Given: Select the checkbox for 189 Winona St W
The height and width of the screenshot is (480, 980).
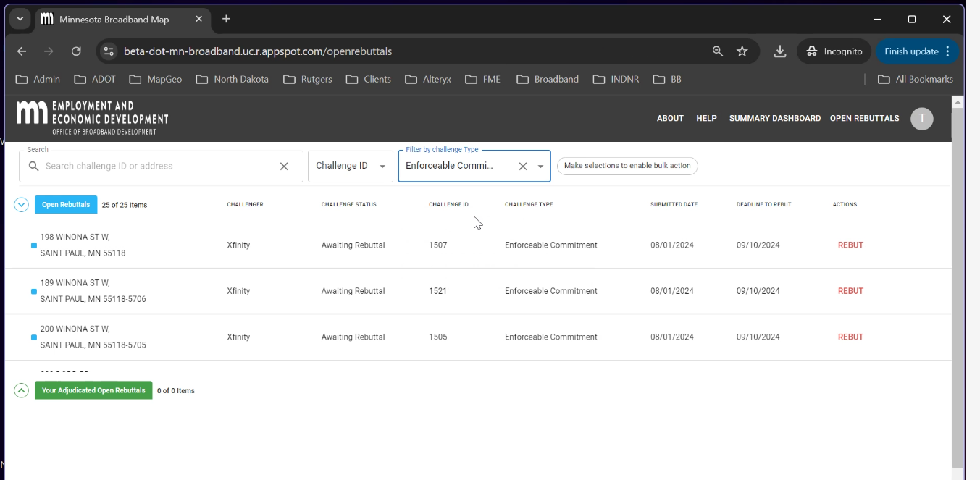Looking at the screenshot, I should [34, 292].
